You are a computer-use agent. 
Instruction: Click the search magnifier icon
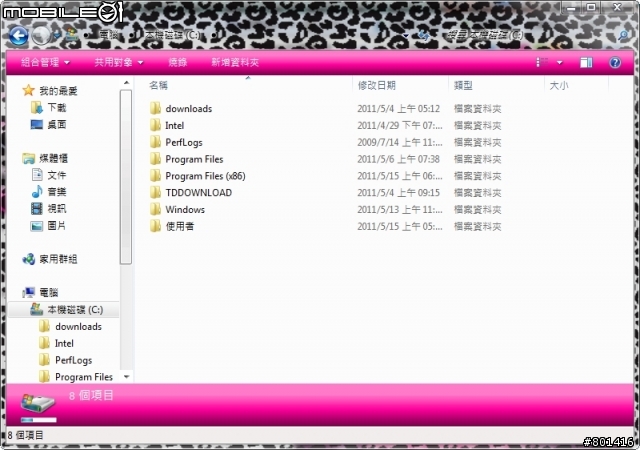pos(623,36)
